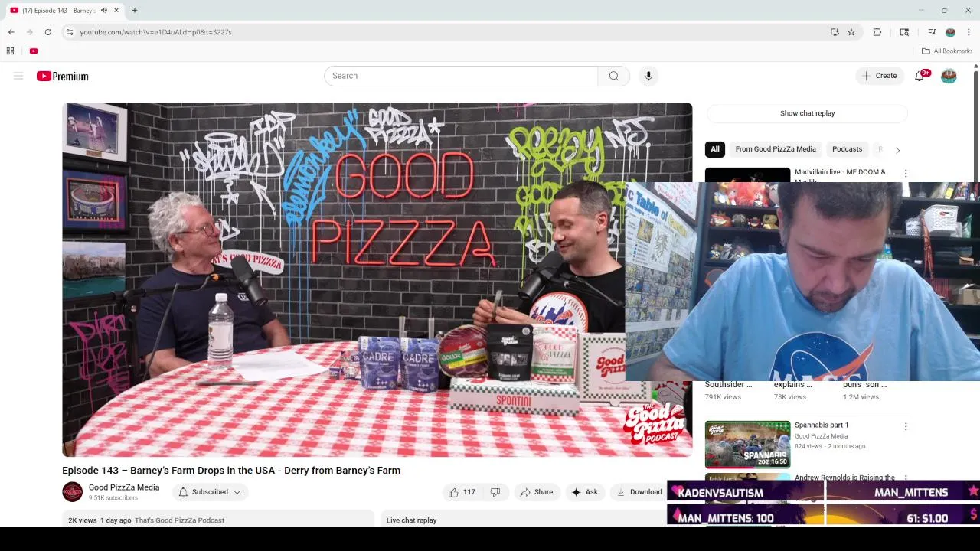Click the Spannabis part 1 thumbnail
The image size is (980, 551).
(x=747, y=444)
